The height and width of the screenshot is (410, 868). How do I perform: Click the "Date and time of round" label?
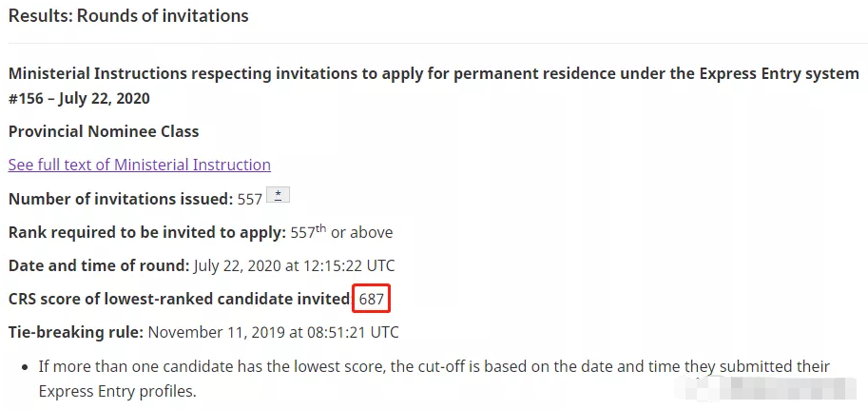coord(99,265)
